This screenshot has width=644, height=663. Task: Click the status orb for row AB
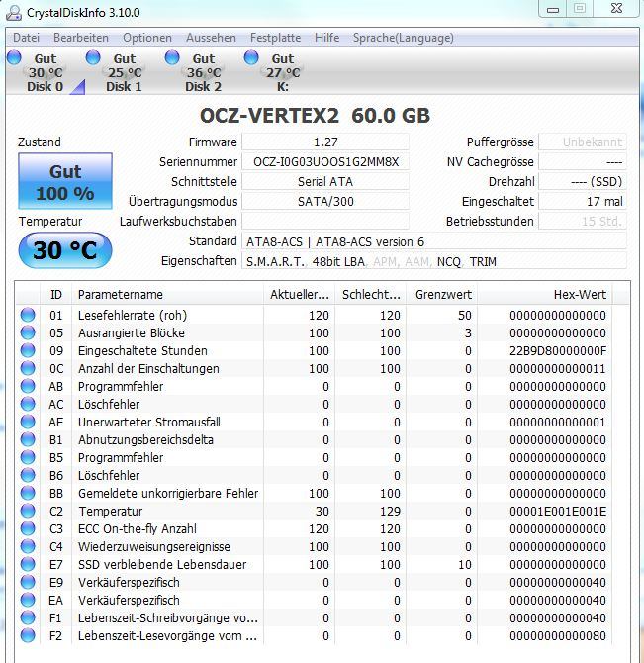click(28, 386)
